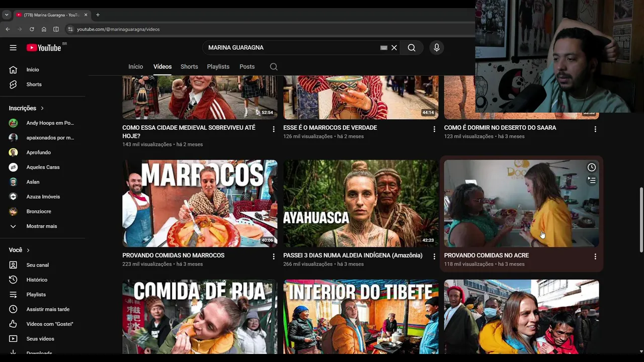Open options for COMO É DORMIR NO DESERTO DO SAARA
Viewport: 644px width, 362px height.
coord(595,129)
